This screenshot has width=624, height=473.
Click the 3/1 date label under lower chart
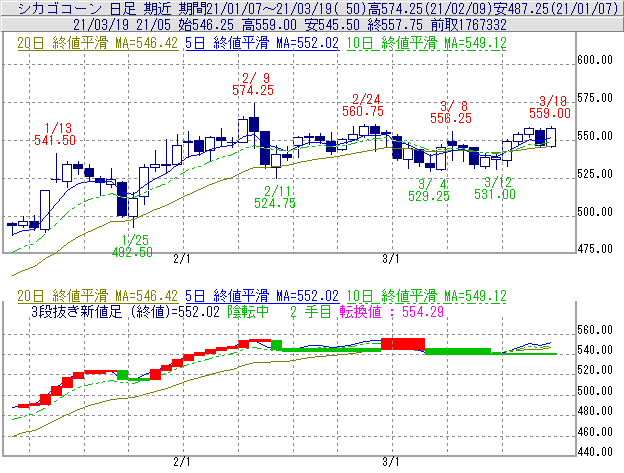tap(391, 462)
